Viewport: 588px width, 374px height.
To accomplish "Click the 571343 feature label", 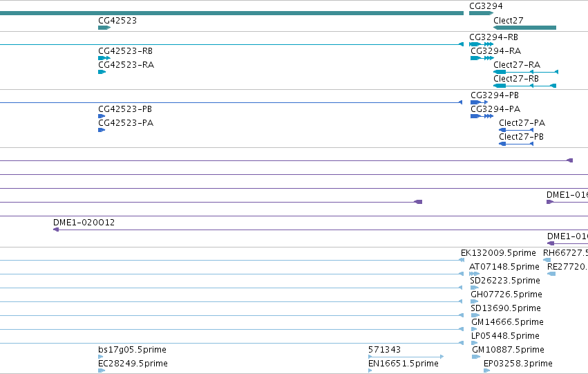I will [384, 350].
